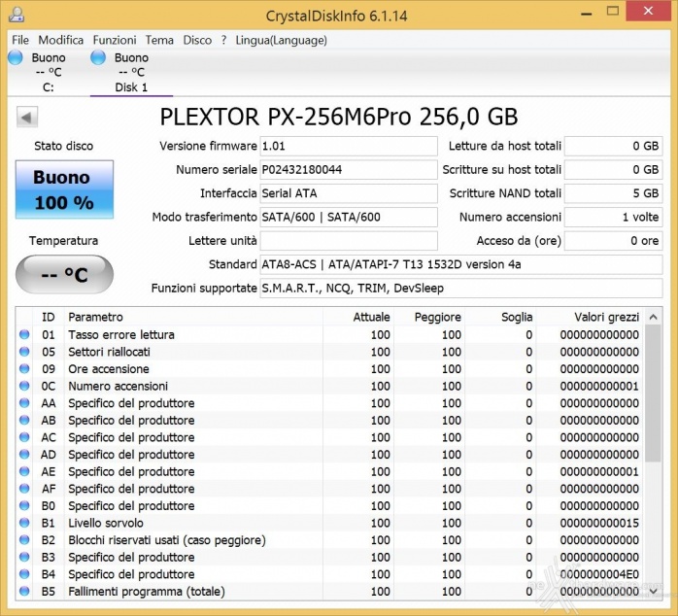678x616 pixels.
Task: Select the Livello sorvolo row text
Action: coord(106,523)
